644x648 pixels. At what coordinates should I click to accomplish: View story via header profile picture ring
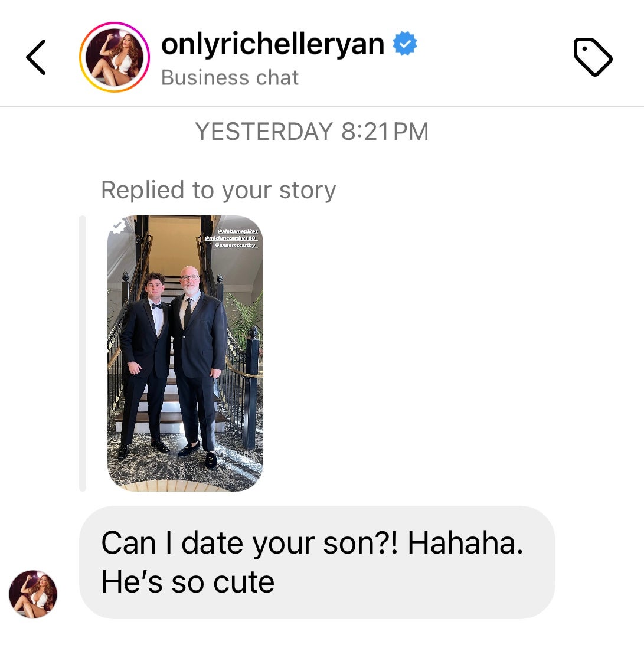pyautogui.click(x=115, y=57)
